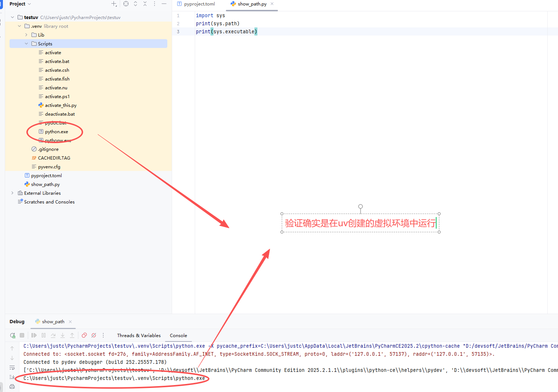558x392 pixels.
Task: Click Collapse All icon in Project panel
Action: click(x=145, y=4)
